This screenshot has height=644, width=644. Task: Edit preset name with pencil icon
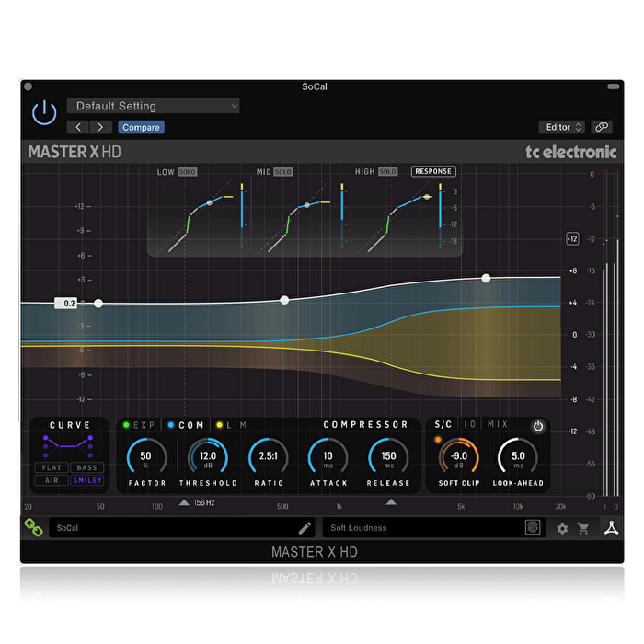[305, 528]
